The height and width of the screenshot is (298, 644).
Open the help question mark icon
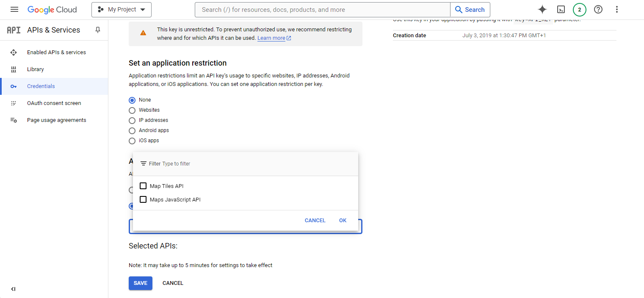pos(598,9)
